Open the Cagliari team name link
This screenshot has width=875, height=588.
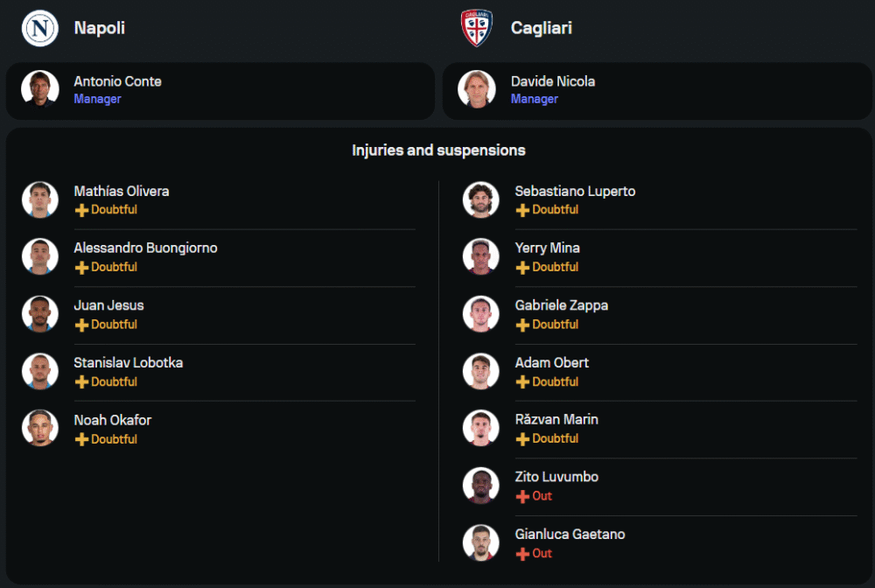click(541, 28)
